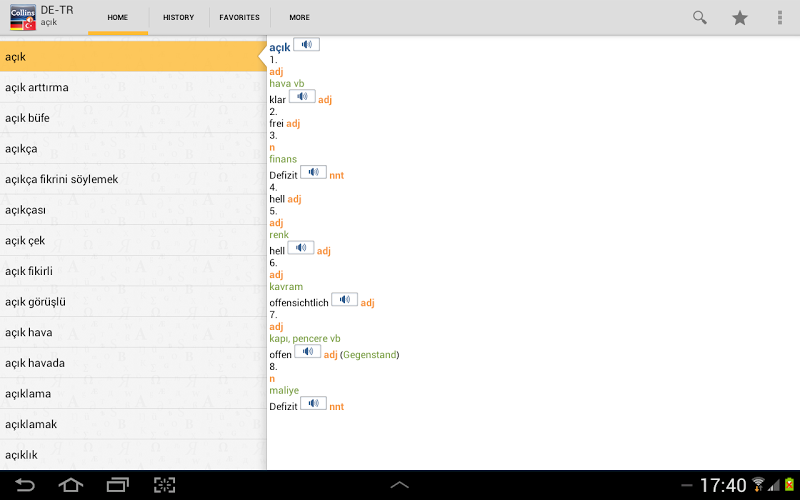Play audio for Defizit under finans
This screenshot has height=500, width=800.
[313, 172]
